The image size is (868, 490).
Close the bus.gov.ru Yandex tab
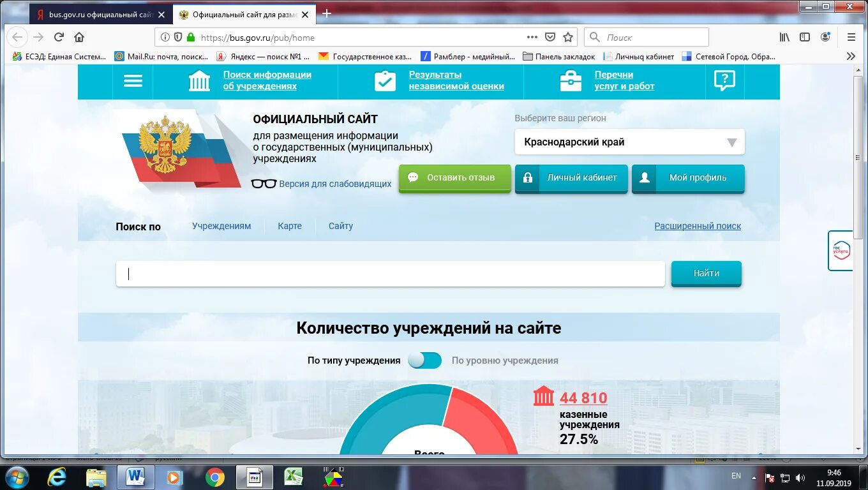pyautogui.click(x=161, y=14)
